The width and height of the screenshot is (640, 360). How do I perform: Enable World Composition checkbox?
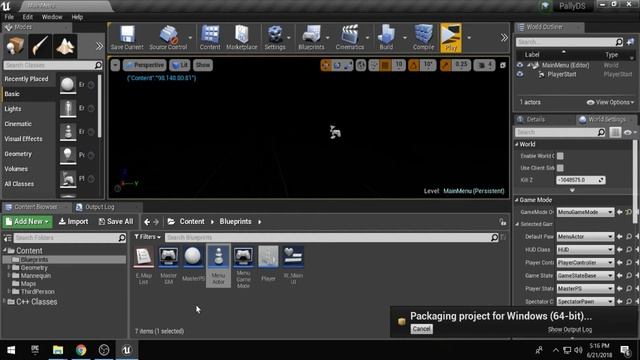click(x=560, y=156)
